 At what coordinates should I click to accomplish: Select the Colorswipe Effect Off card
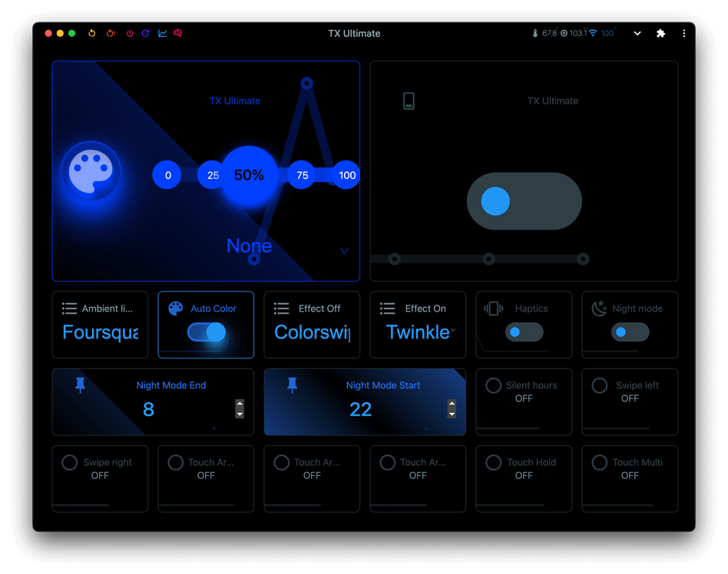pyautogui.click(x=312, y=332)
